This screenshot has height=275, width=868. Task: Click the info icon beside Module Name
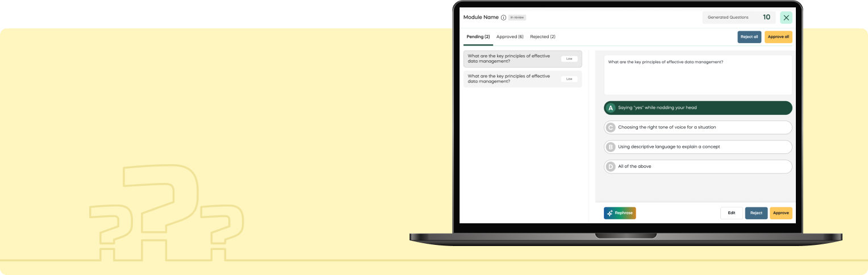pos(503,18)
